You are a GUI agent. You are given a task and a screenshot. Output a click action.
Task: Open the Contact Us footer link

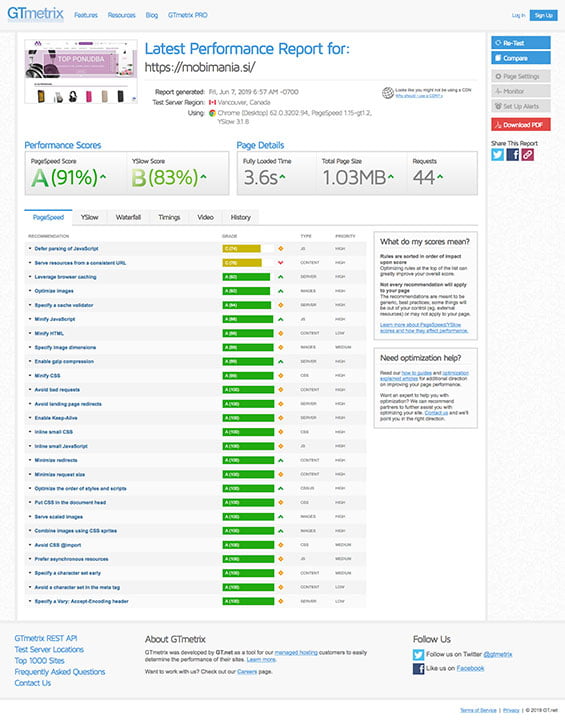32,683
